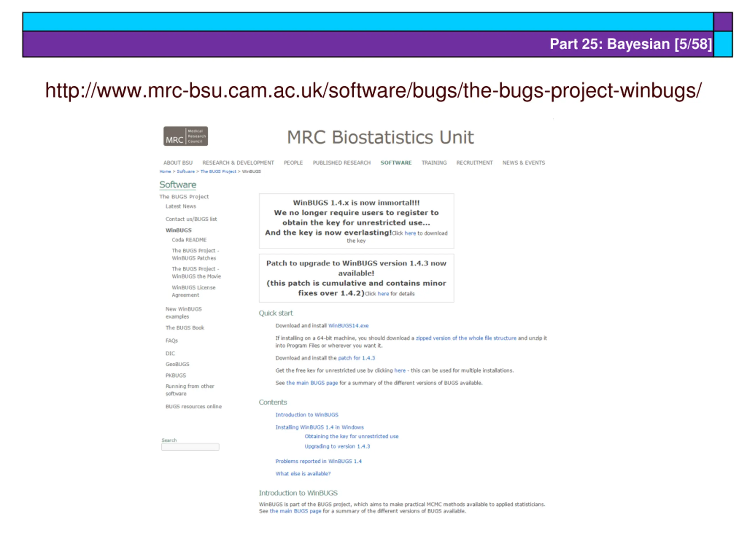Open the TRAINING navigation menu item
747x560 pixels.
click(x=434, y=163)
